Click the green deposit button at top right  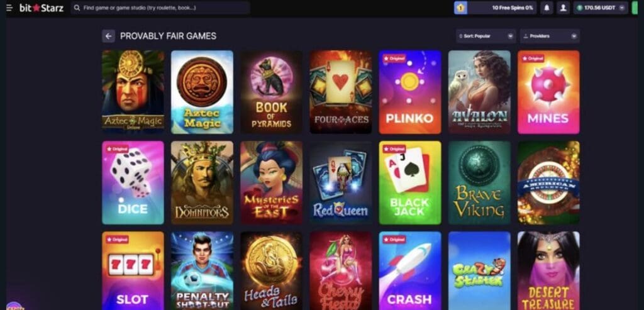pos(635,8)
